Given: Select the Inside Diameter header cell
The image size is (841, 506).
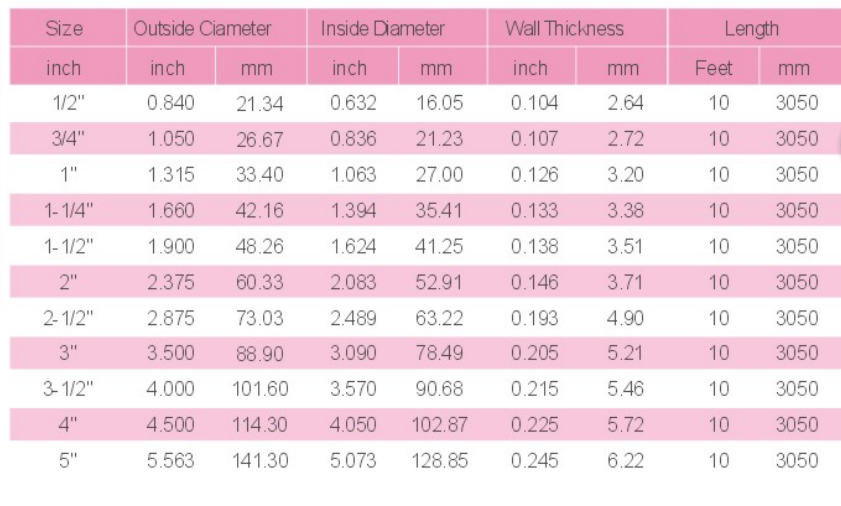Looking at the screenshot, I should pos(385,29).
